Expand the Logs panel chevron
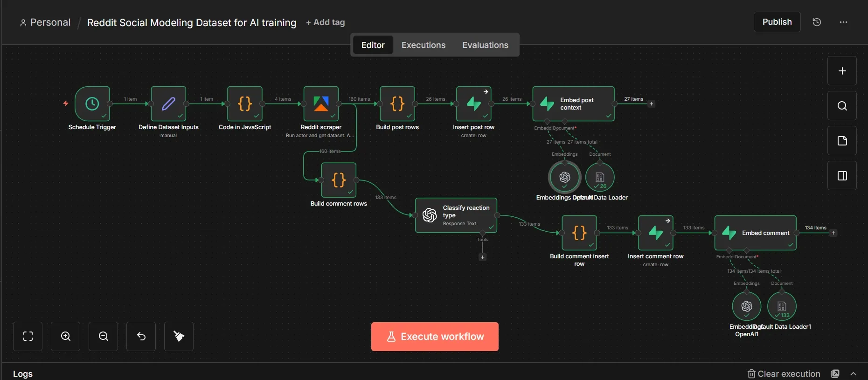The width and height of the screenshot is (868, 380). (x=853, y=373)
